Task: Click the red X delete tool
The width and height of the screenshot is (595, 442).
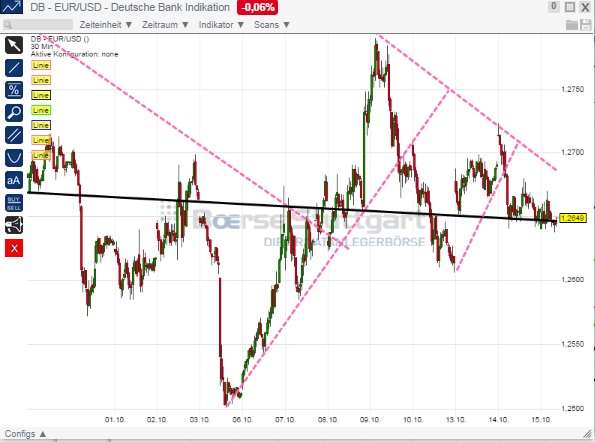Action: click(14, 248)
